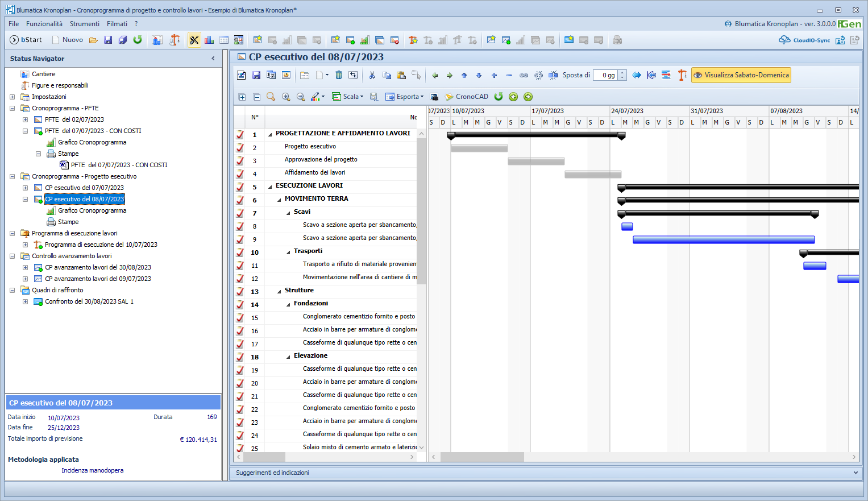This screenshot has width=868, height=501.
Task: Click the scissors cut icon
Action: click(372, 75)
